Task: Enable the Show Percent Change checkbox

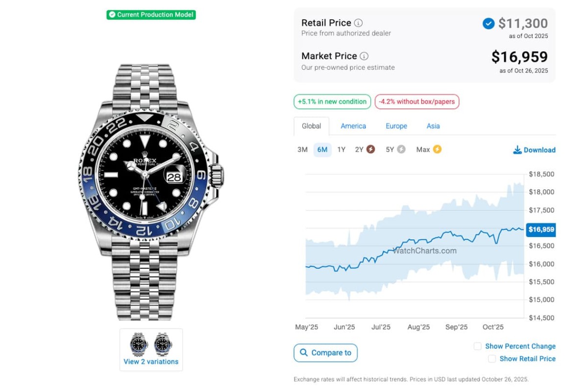Action: [477, 346]
